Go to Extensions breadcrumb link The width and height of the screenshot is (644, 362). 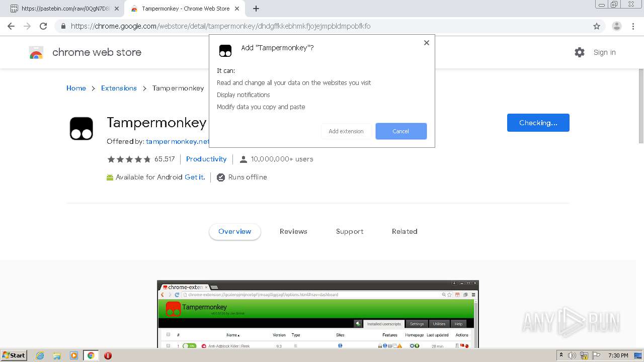[x=119, y=88]
